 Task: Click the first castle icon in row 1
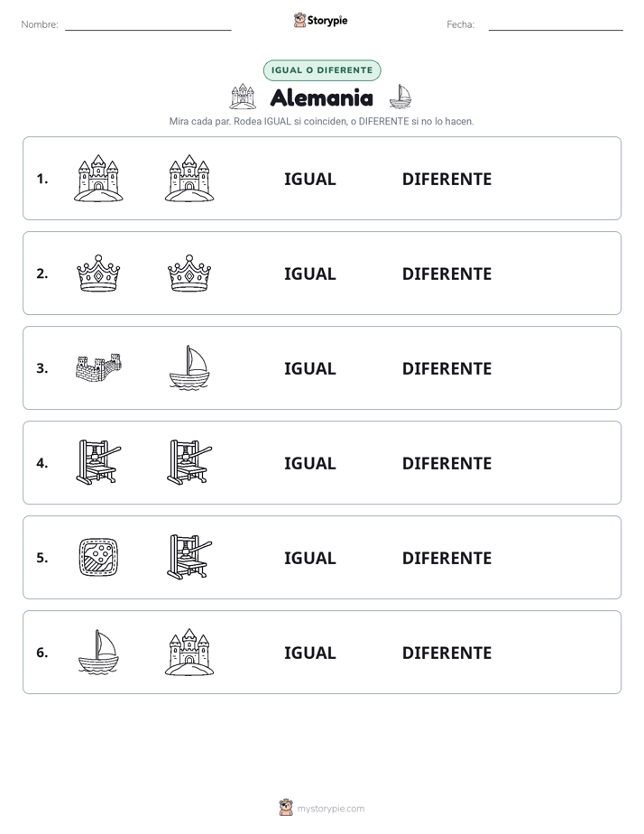click(98, 178)
